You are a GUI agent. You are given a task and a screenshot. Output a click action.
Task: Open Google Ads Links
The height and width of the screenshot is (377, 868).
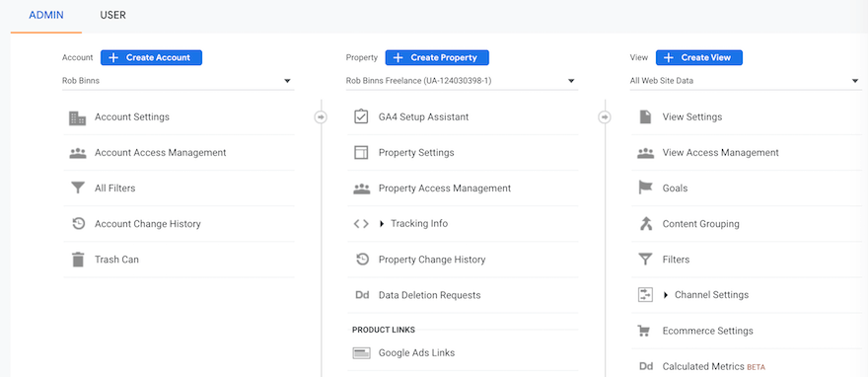417,352
